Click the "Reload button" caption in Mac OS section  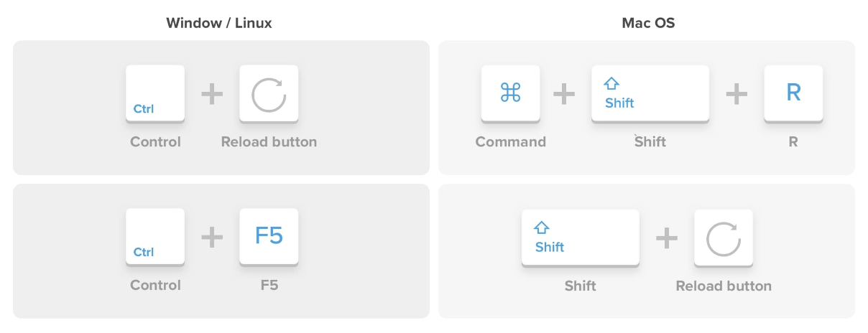pos(724,286)
